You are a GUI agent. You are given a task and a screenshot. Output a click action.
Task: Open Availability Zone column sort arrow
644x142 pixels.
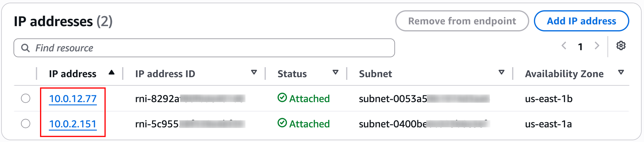(621, 72)
